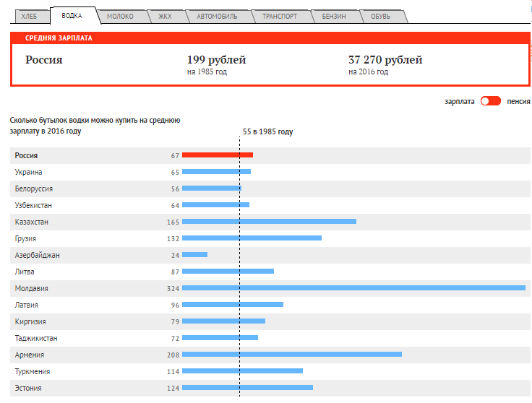Select the БЕНЗИН tab
The height and width of the screenshot is (403, 532).
click(333, 16)
